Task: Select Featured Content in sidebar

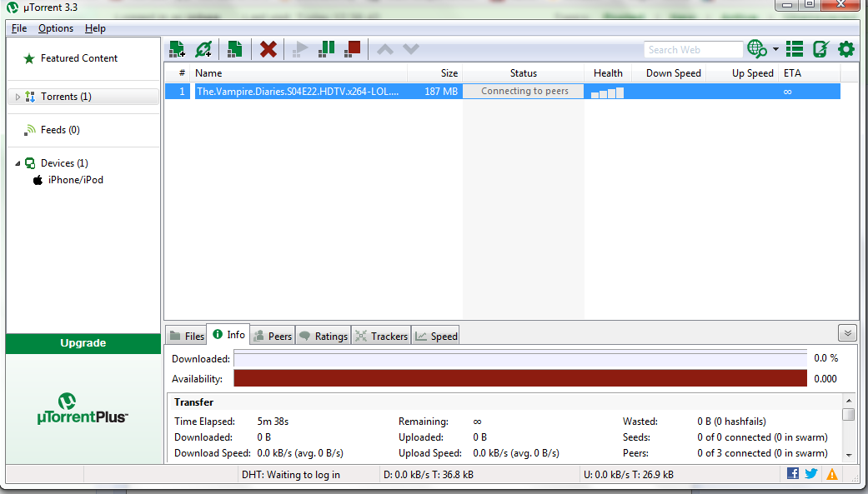Action: [x=79, y=58]
